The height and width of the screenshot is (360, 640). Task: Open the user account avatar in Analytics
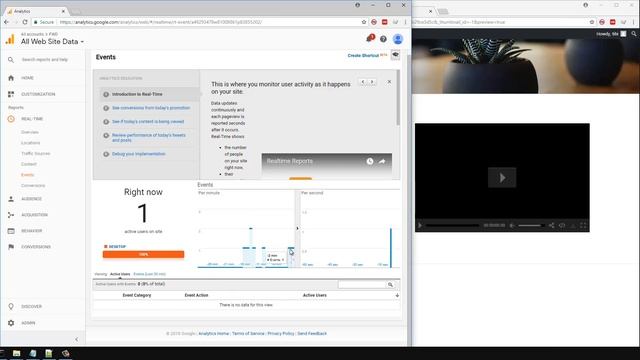pyautogui.click(x=398, y=39)
